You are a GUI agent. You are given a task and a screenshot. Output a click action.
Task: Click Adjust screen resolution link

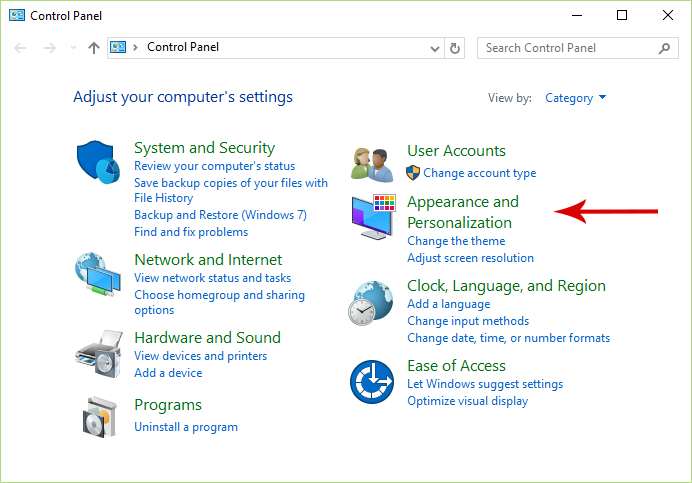(470, 258)
